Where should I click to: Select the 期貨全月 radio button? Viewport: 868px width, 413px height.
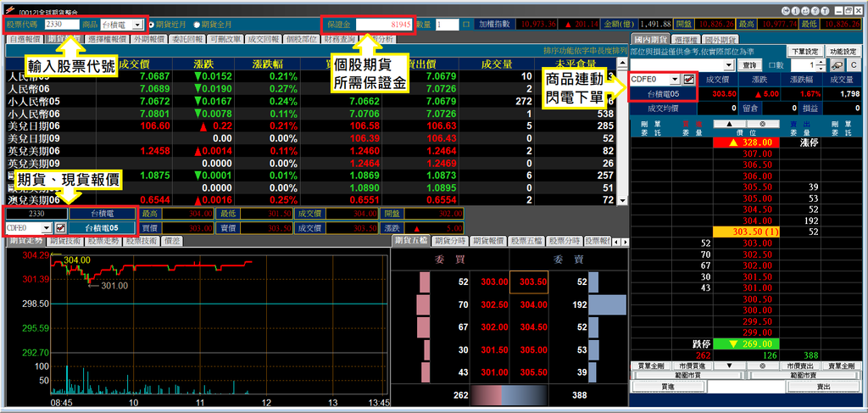pyautogui.click(x=196, y=25)
